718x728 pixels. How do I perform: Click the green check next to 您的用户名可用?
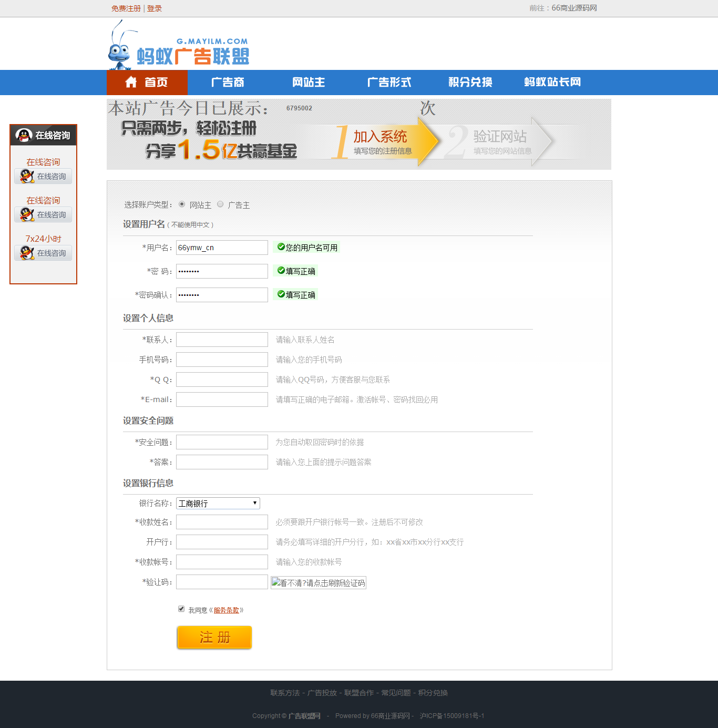pos(281,247)
